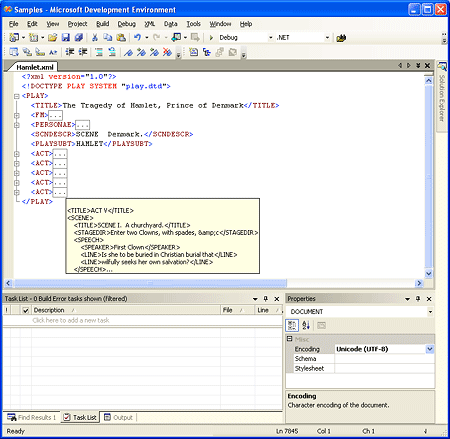Click the Start debugging play icon

coord(211,38)
